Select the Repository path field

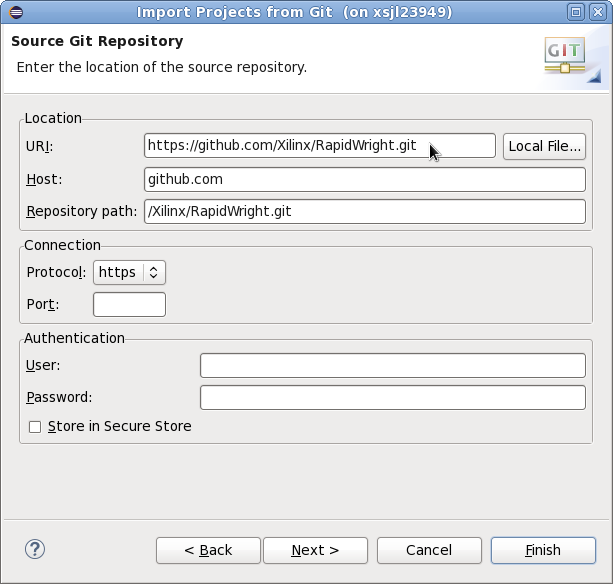365,211
